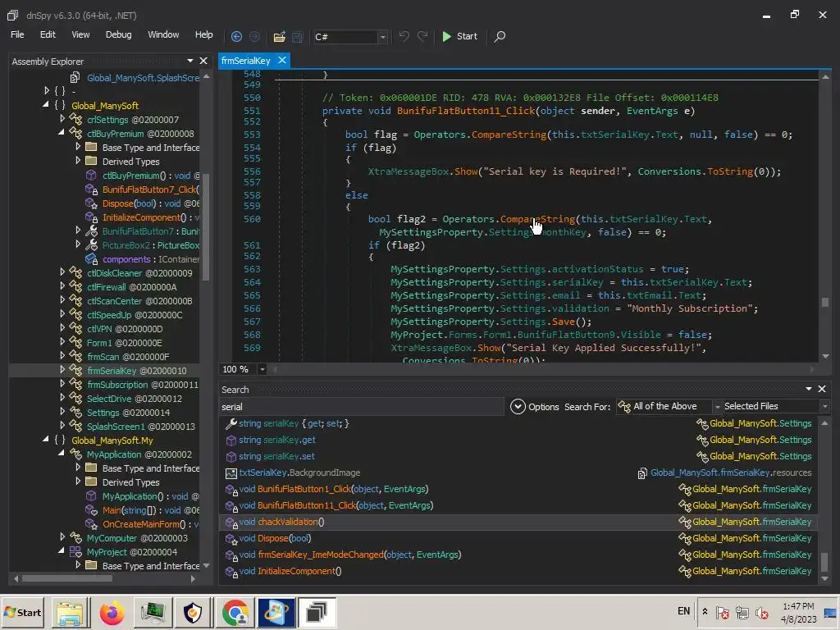
Task: Click the Redo arrow in toolbar
Action: point(422,36)
